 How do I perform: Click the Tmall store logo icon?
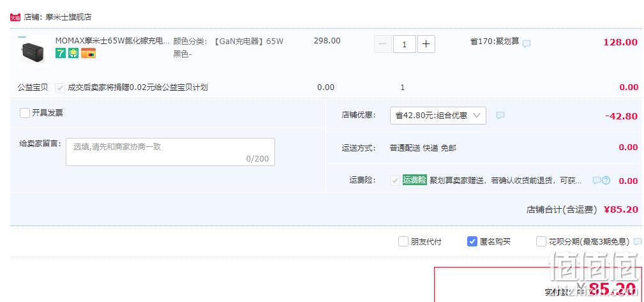tap(15, 17)
